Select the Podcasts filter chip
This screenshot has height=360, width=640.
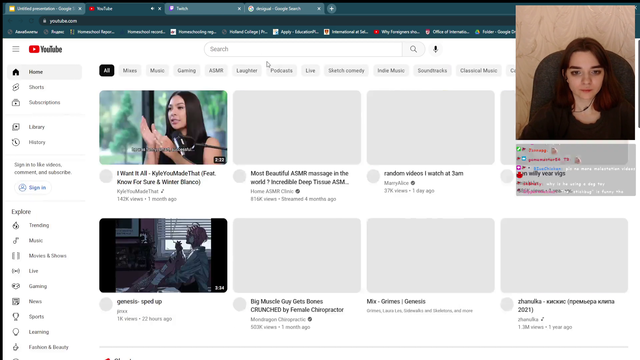281,71
